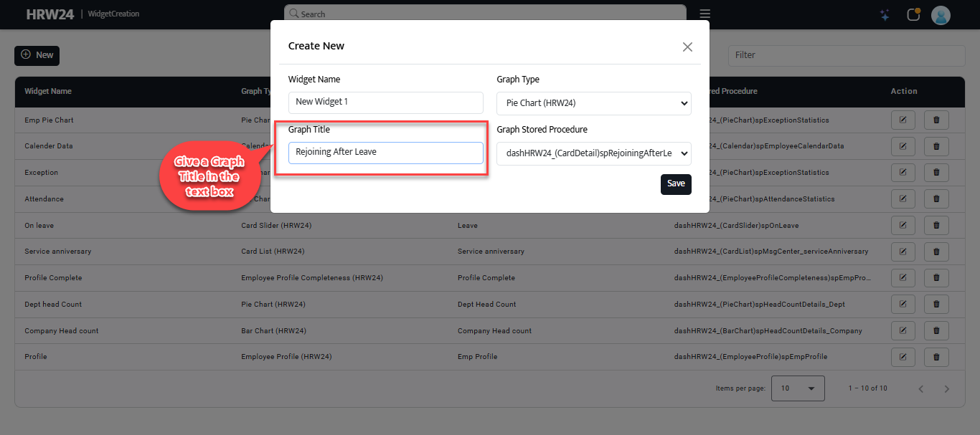Go to next page of results
This screenshot has width=980, height=435.
[x=946, y=389]
